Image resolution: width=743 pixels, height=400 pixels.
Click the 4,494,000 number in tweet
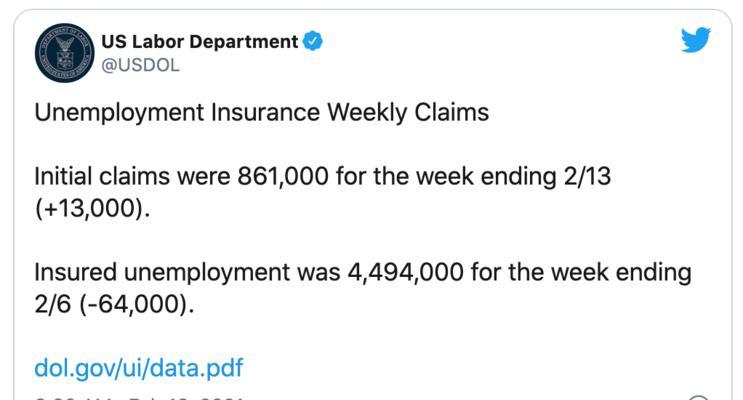tap(406, 273)
